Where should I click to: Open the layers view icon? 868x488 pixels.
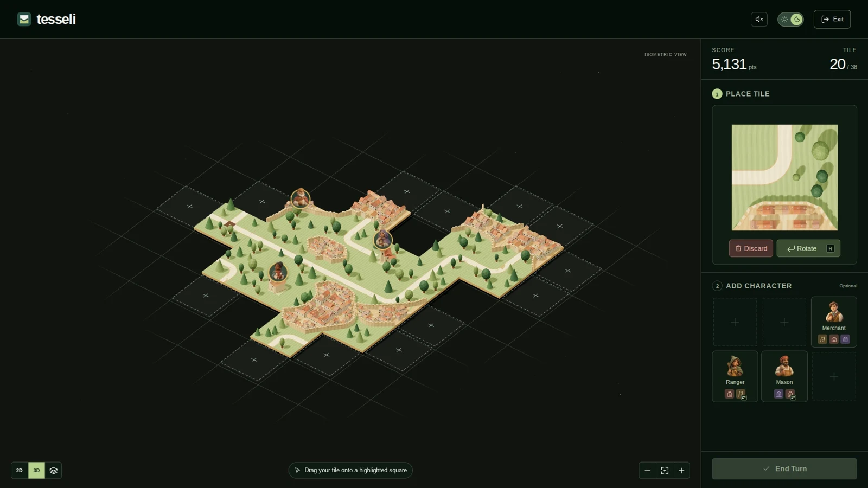[x=53, y=470]
